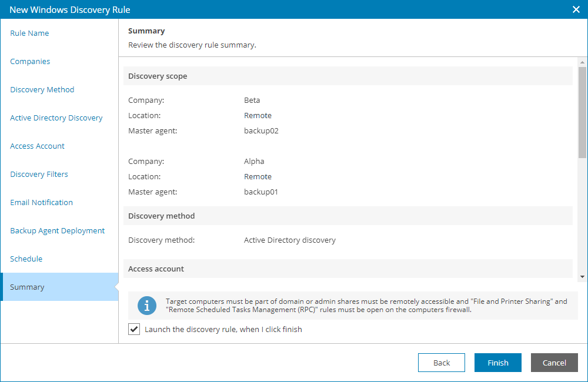The image size is (588, 382).
Task: Open the Active Directory Discovery step
Action: pos(56,118)
